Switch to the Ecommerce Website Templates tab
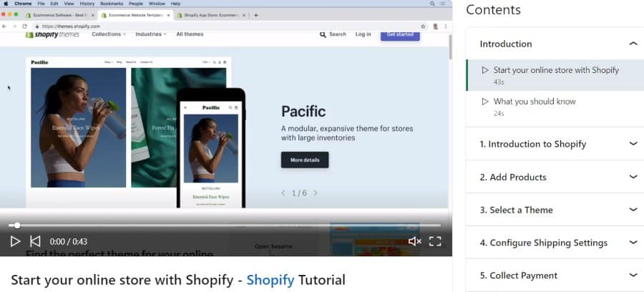Viewport: 644px width, 292px height. point(135,15)
